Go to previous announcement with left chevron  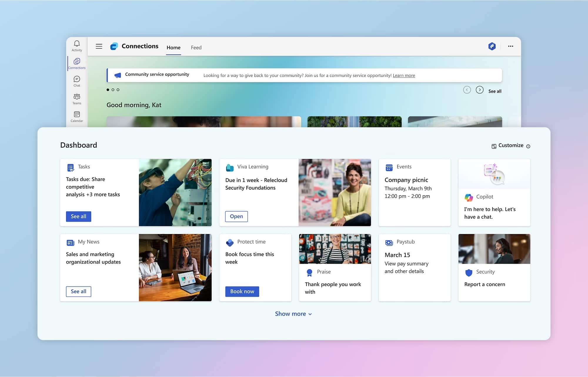coord(467,90)
